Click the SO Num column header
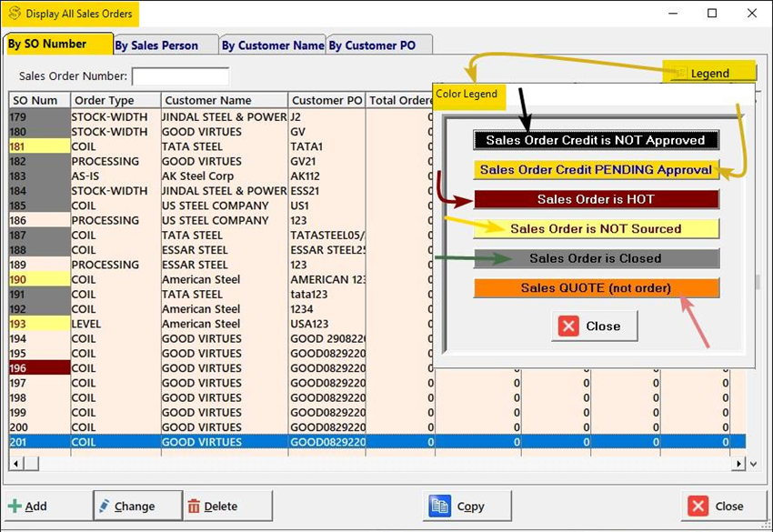The image size is (773, 532). tap(39, 100)
